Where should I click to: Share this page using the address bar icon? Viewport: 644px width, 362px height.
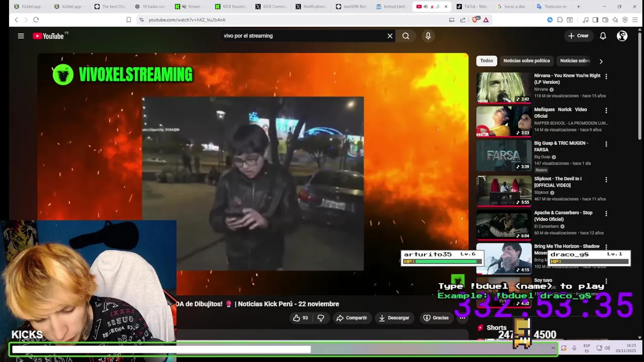tap(462, 20)
